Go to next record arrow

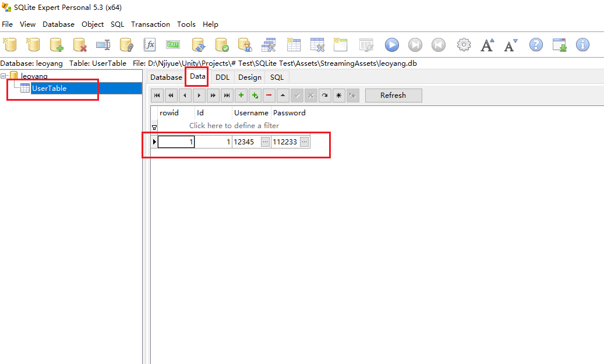point(199,95)
